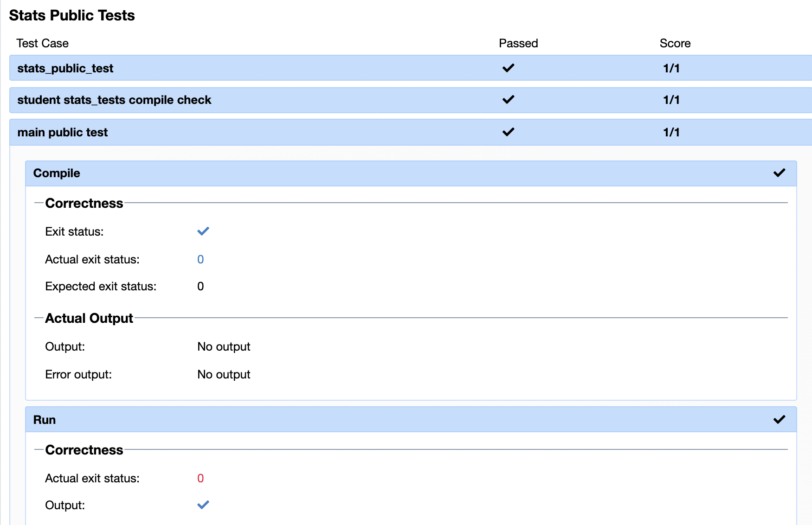Click the checkmark beside student stats_tests compile check

click(508, 99)
